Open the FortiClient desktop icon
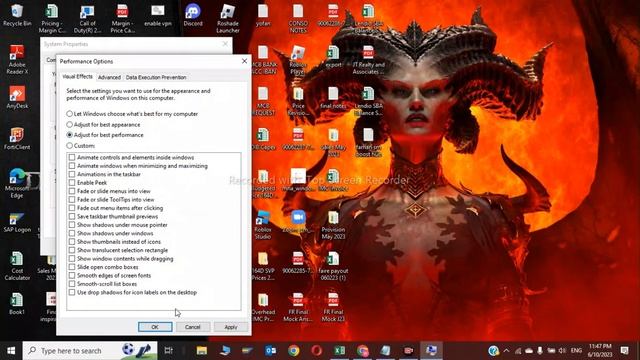 point(17,138)
